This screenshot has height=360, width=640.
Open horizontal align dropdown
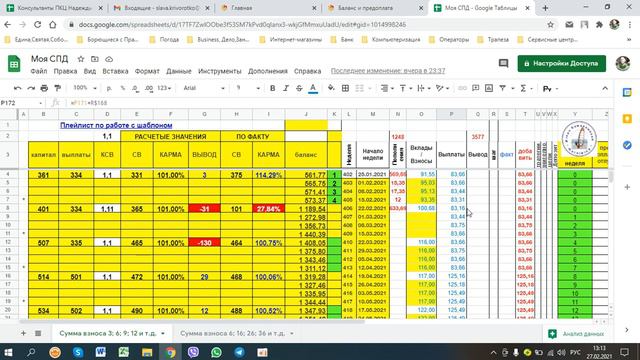click(x=387, y=88)
